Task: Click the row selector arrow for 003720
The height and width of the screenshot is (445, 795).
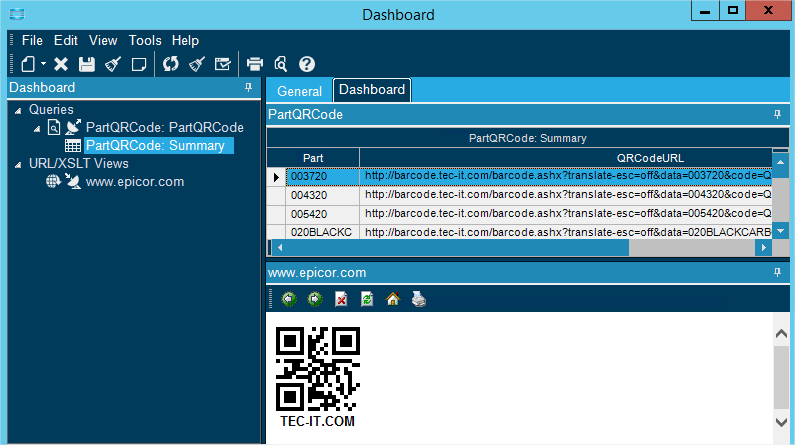Action: (276, 177)
